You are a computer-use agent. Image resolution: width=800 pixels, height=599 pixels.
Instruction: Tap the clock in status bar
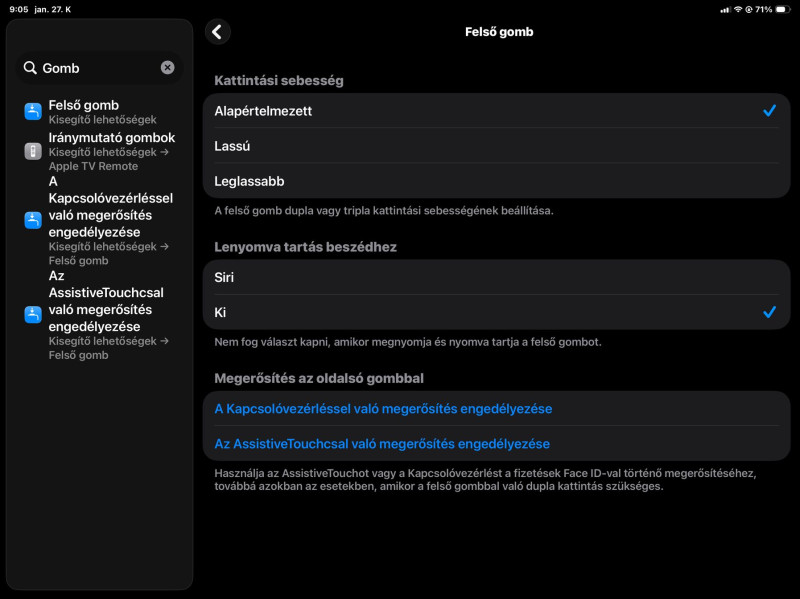pyautogui.click(x=18, y=9)
